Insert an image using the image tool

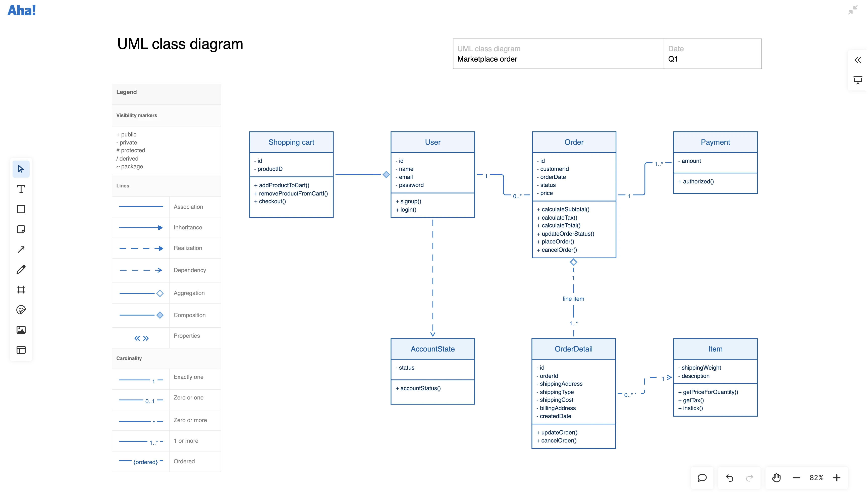[21, 330]
